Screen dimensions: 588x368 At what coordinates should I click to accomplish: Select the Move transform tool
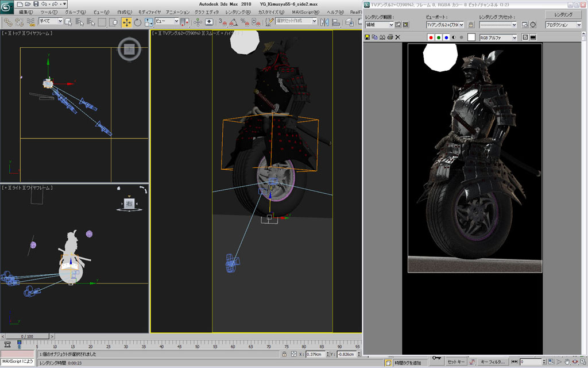click(126, 22)
